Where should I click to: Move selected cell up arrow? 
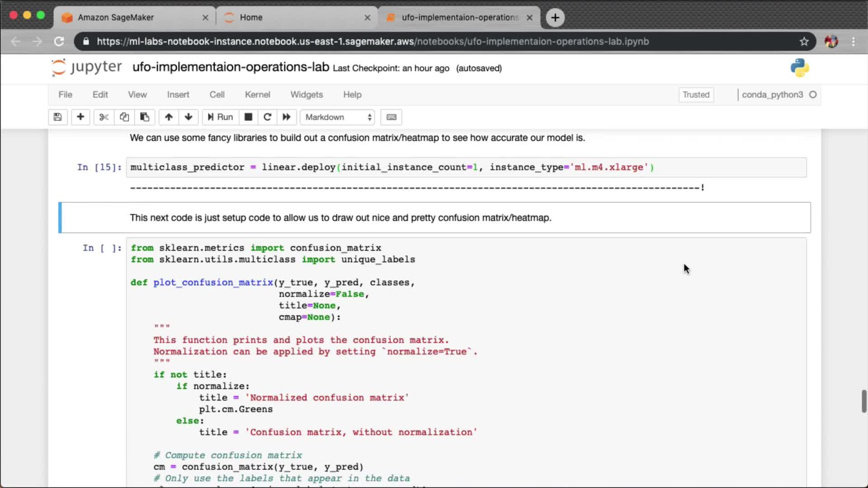pos(169,117)
